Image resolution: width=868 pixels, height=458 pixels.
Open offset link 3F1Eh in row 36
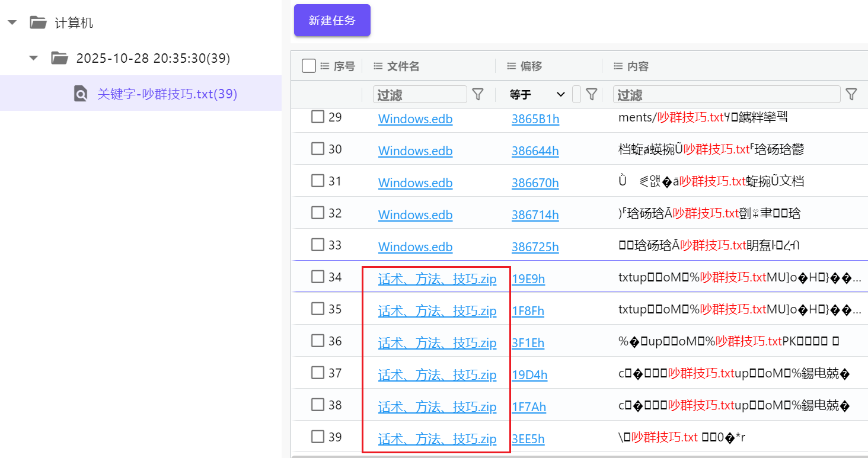point(528,343)
